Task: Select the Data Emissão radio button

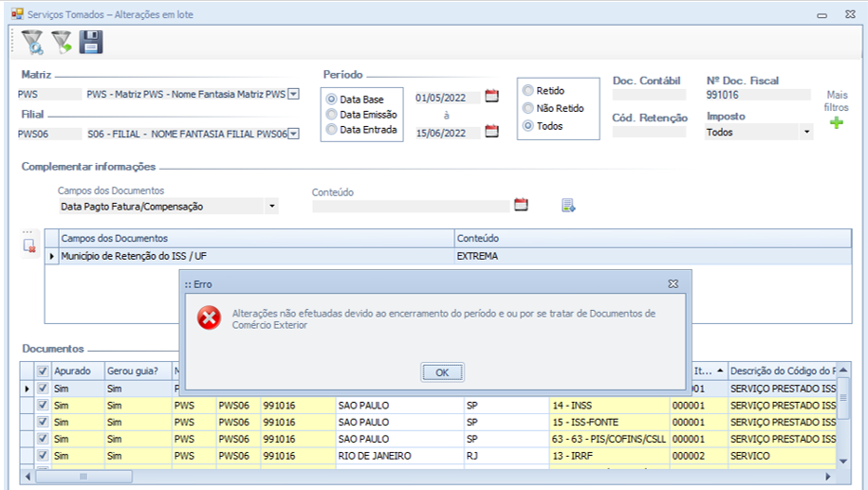Action: (x=331, y=115)
